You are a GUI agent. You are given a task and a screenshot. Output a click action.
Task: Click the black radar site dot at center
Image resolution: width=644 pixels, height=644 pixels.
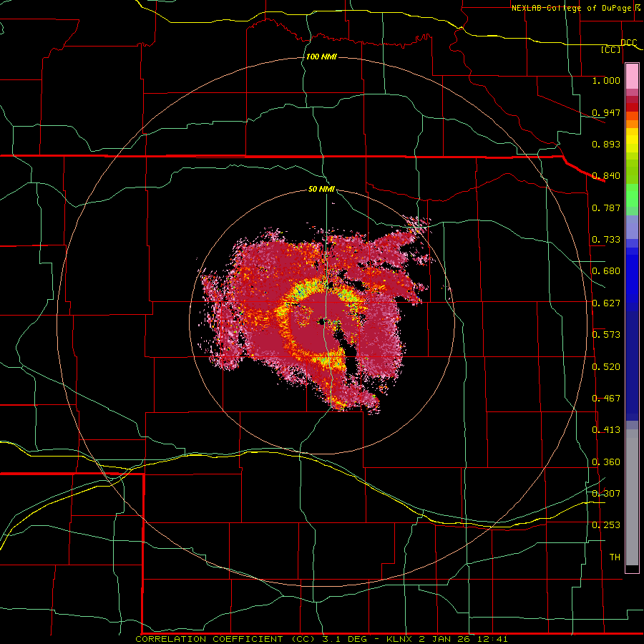click(x=321, y=322)
